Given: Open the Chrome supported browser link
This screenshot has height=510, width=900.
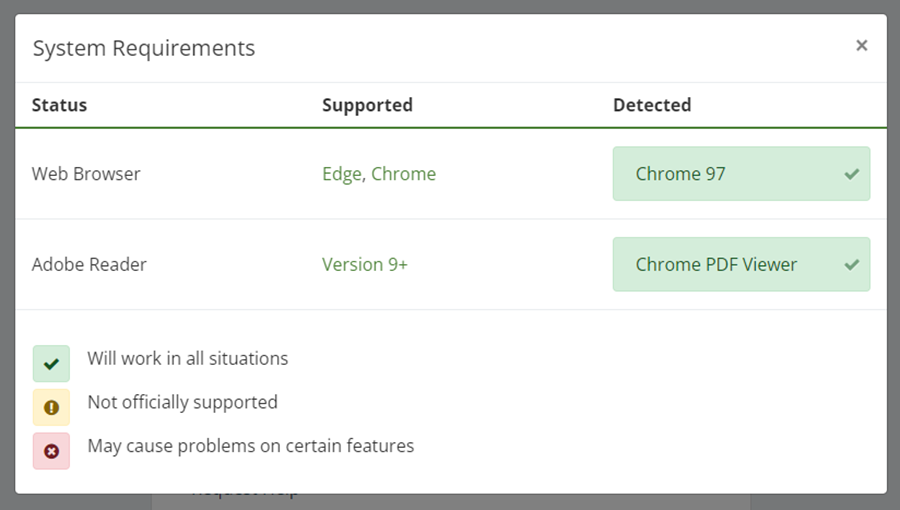Looking at the screenshot, I should [404, 174].
